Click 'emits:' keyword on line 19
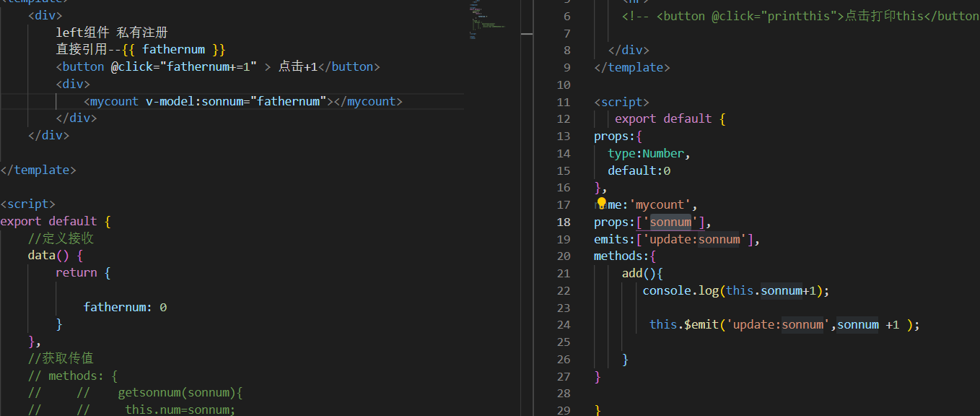 pyautogui.click(x=615, y=239)
